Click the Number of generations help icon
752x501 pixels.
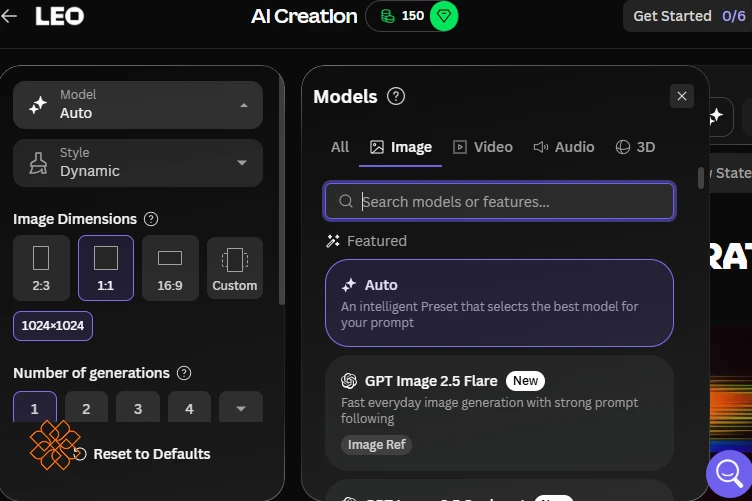[x=184, y=373]
